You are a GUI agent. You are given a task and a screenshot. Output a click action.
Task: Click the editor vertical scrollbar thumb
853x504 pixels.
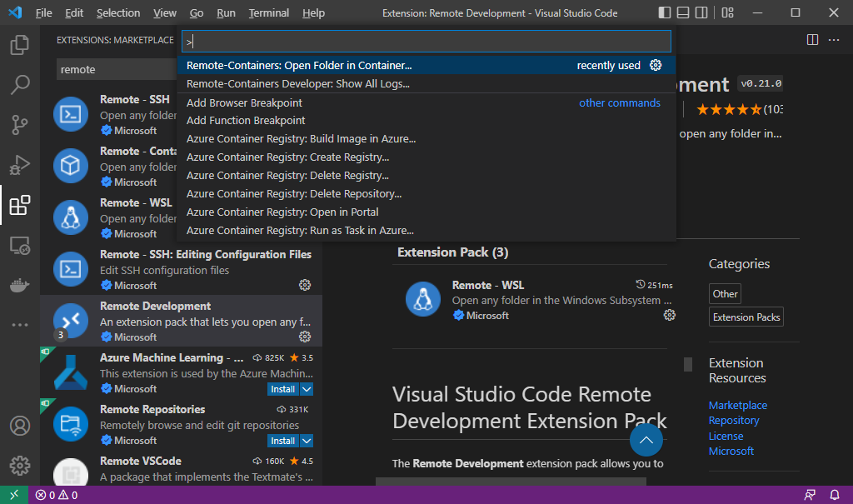(687, 364)
